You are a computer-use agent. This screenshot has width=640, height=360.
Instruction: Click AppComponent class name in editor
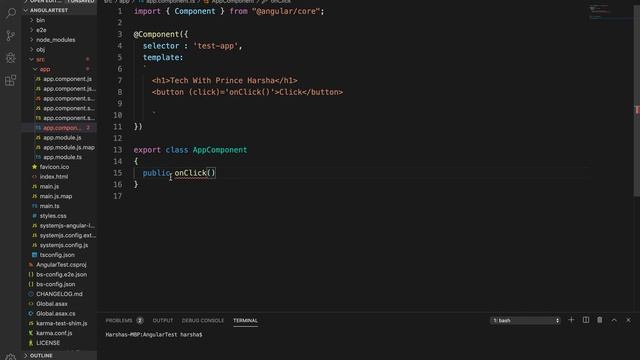tap(220, 150)
